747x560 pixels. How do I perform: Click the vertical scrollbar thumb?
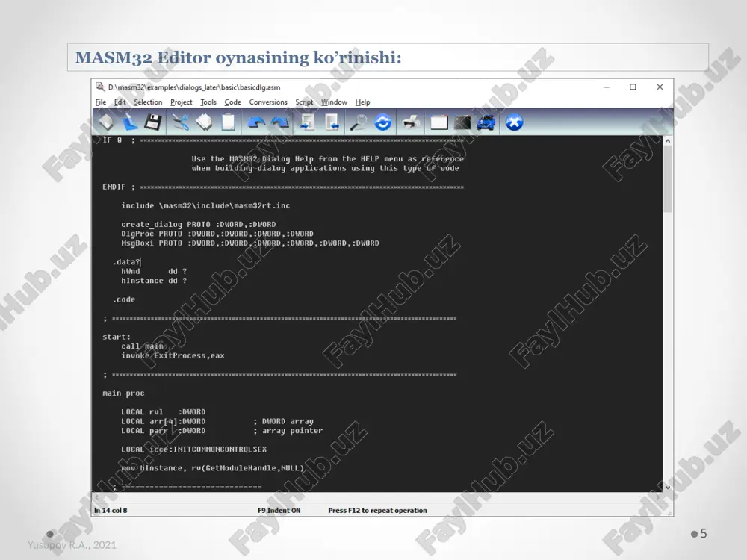[x=667, y=178]
